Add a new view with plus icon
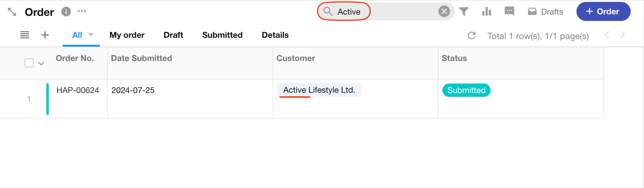 point(45,35)
